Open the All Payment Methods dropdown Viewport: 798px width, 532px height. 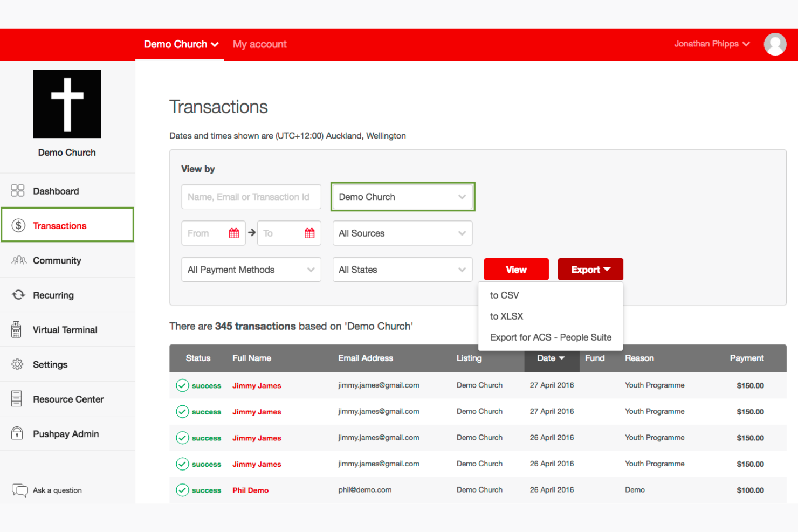(x=251, y=270)
